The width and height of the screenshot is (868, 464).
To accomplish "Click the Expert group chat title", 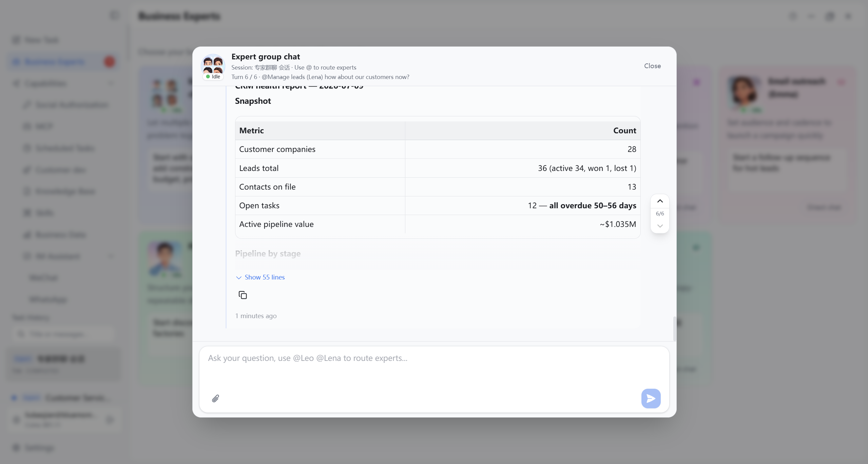I will (266, 57).
